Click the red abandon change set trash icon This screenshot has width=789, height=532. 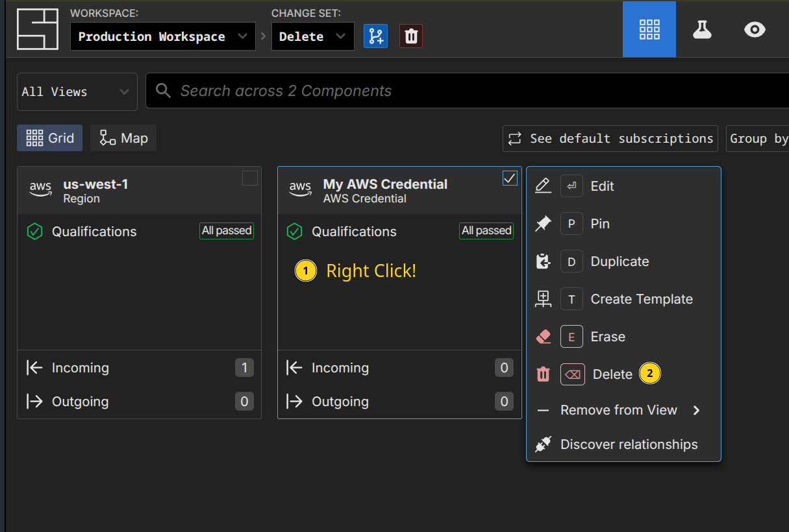click(x=411, y=36)
